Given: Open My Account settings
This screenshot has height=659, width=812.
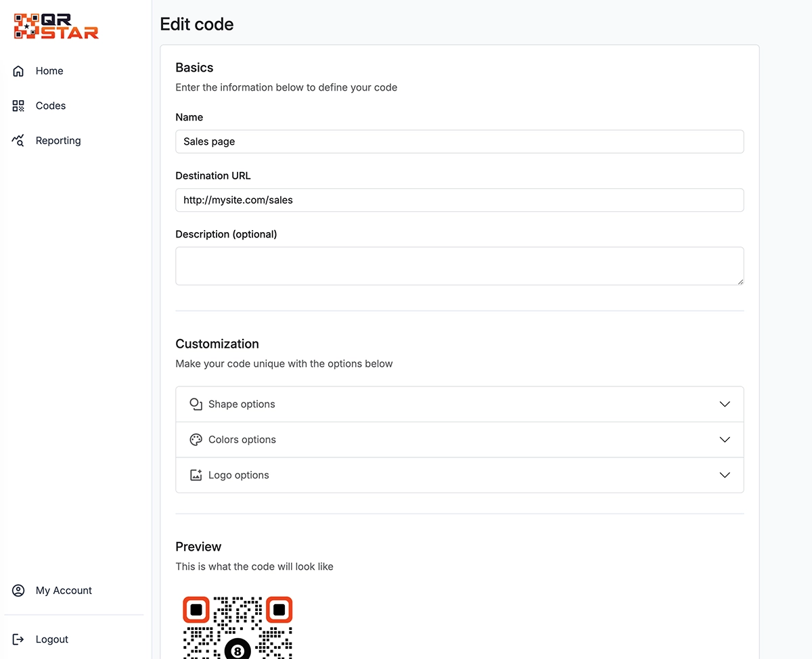Looking at the screenshot, I should [x=63, y=590].
